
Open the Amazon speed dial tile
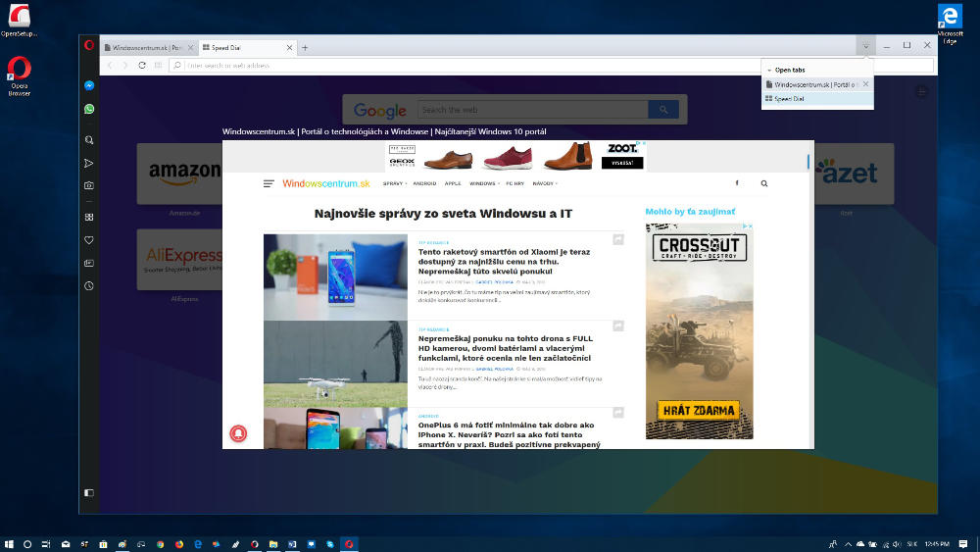coord(179,174)
